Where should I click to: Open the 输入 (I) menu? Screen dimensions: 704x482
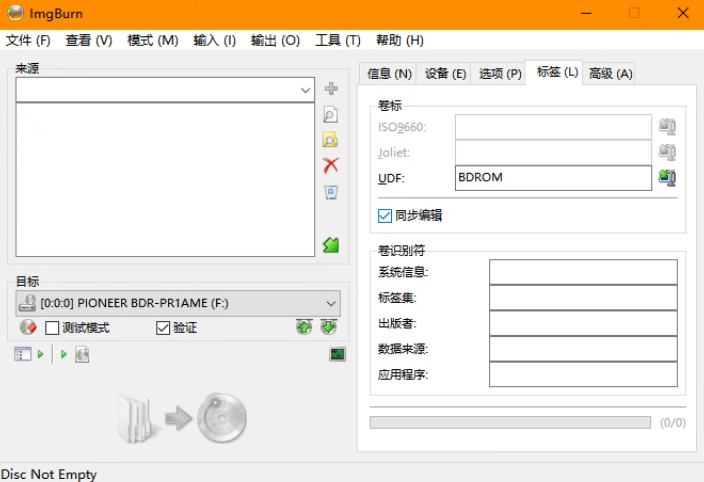click(x=214, y=40)
